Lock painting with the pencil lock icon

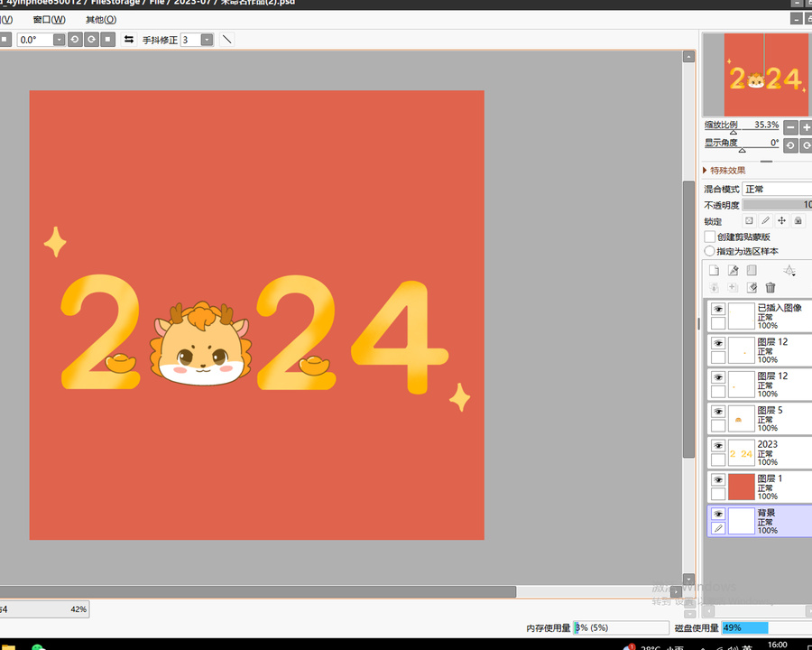point(765,221)
